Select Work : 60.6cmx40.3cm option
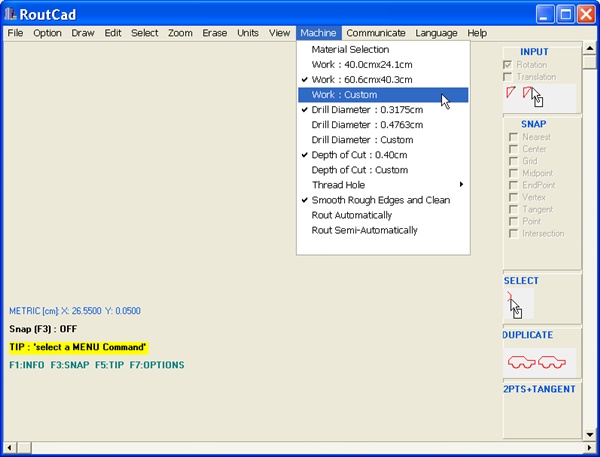This screenshot has height=457, width=600. coord(383,80)
